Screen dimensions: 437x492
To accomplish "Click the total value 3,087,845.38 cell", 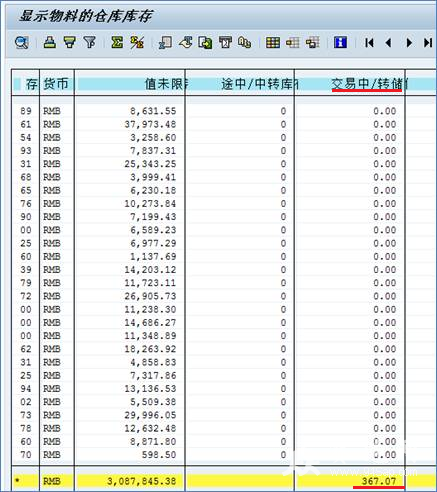I will click(130, 481).
